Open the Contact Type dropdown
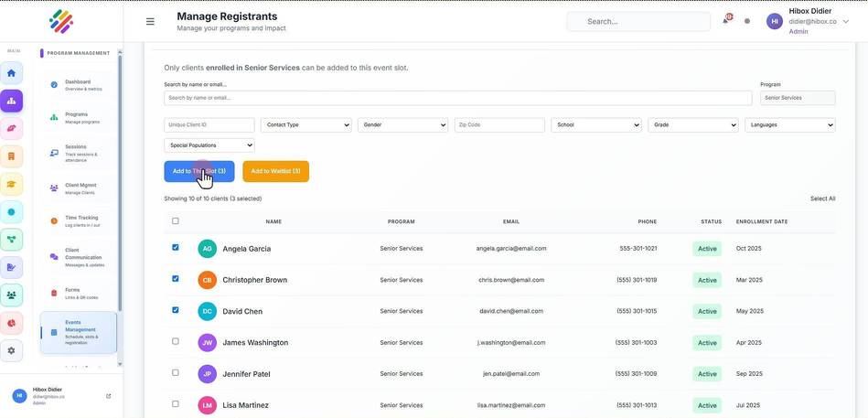The image size is (868, 418). (x=306, y=125)
